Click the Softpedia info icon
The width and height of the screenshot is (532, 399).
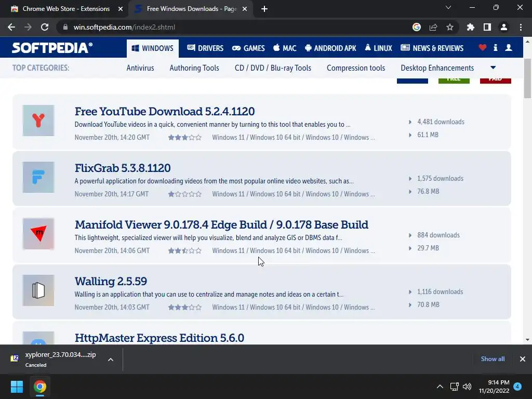point(495,48)
